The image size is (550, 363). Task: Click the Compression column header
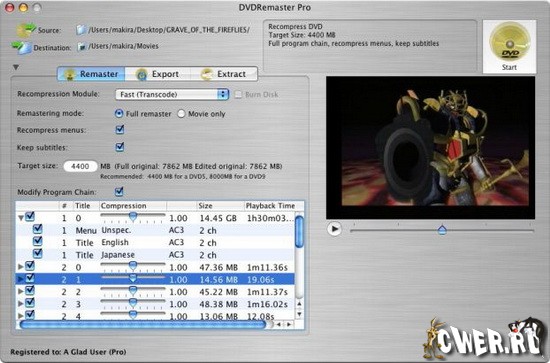tap(133, 206)
